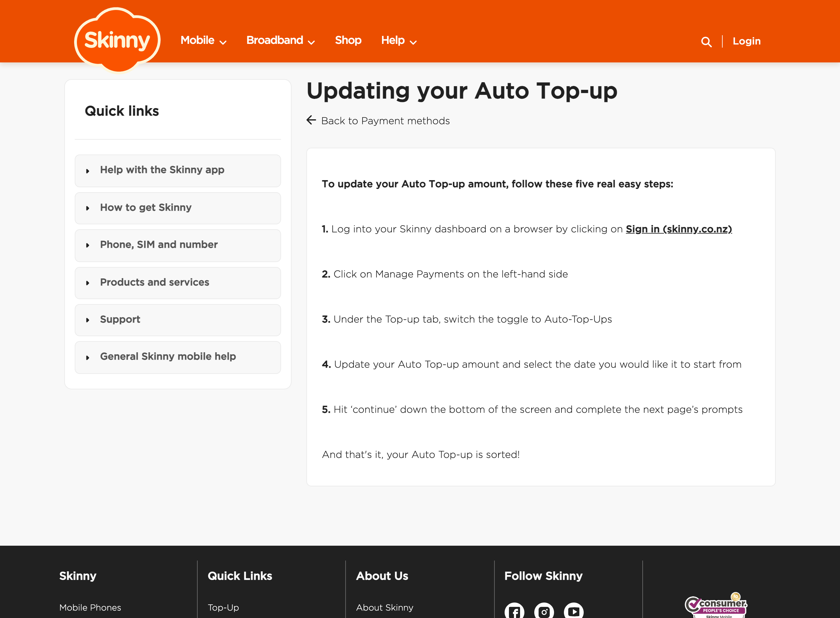Expand Phone, SIM and number

click(178, 245)
